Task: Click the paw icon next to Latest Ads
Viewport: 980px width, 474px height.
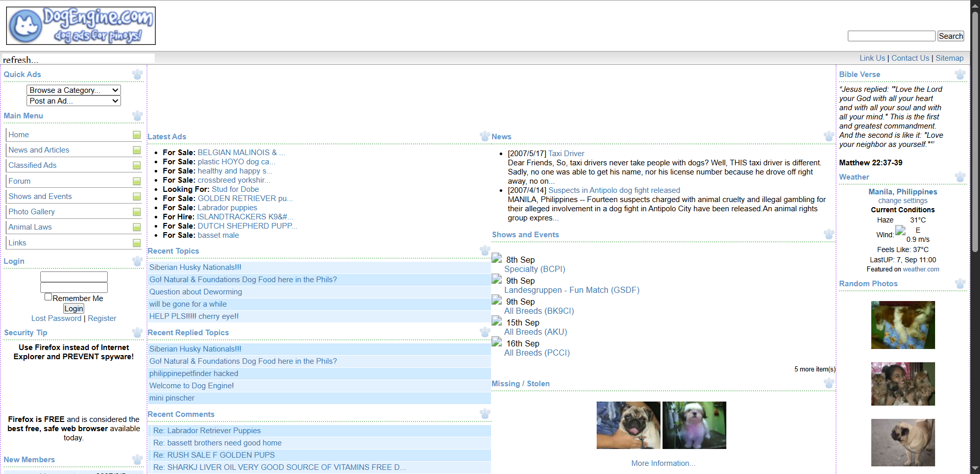Action: [x=484, y=136]
